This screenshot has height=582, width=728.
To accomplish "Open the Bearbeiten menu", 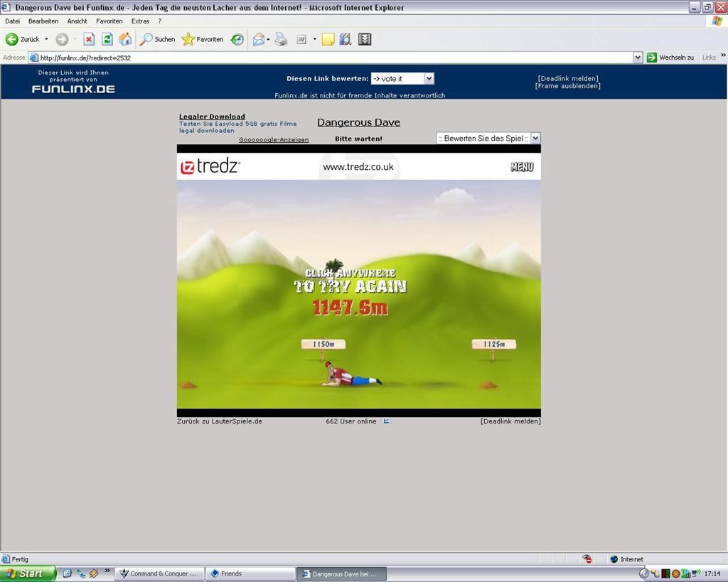I will click(x=43, y=21).
